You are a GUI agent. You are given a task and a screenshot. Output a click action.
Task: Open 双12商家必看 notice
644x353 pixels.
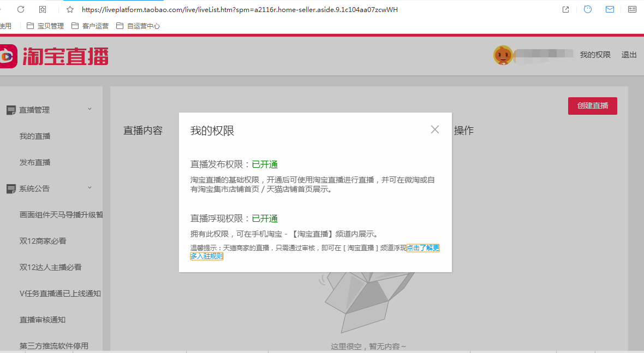43,241
